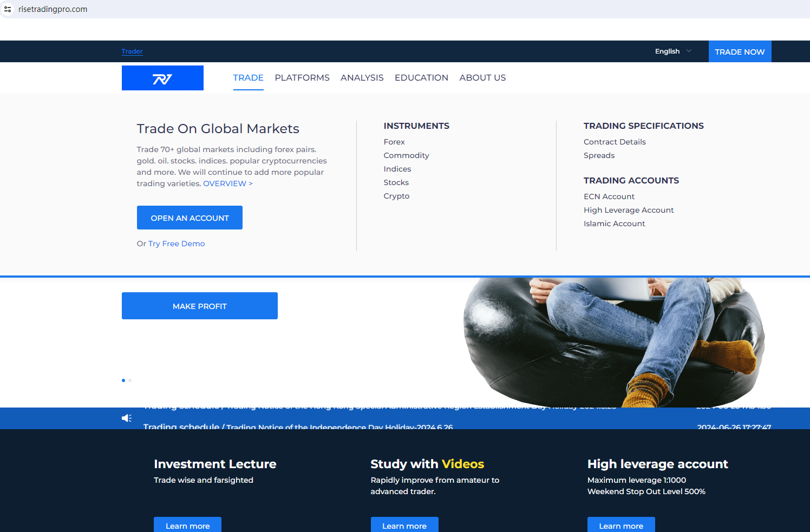Open ECN Account link

coord(609,196)
